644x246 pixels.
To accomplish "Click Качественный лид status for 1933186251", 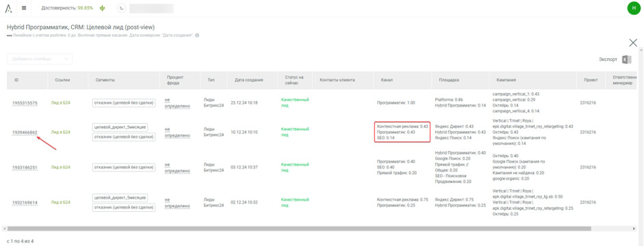I will coord(295,167).
